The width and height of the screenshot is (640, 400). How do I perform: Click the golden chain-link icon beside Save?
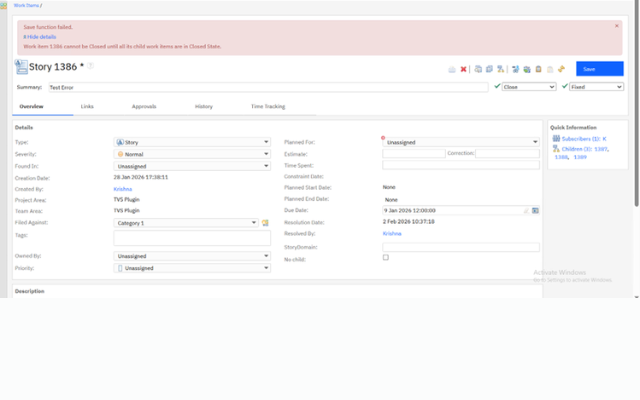[x=561, y=69]
